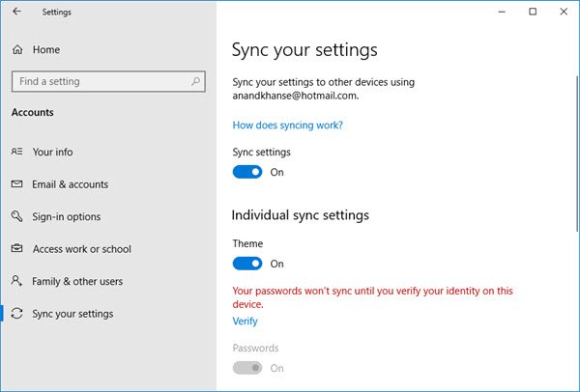
Task: Click the Sign-in options key icon
Action: 17,217
